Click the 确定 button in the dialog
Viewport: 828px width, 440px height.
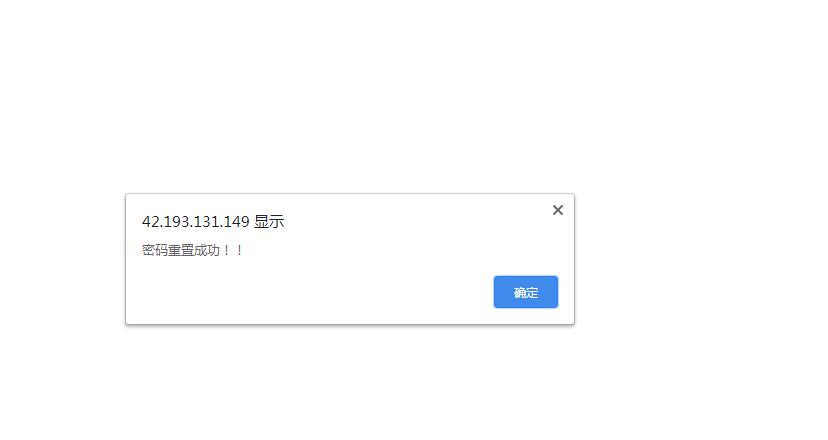(525, 292)
